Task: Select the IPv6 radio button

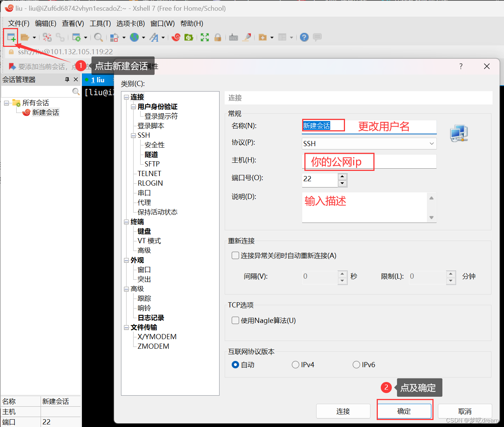Action: tap(356, 365)
